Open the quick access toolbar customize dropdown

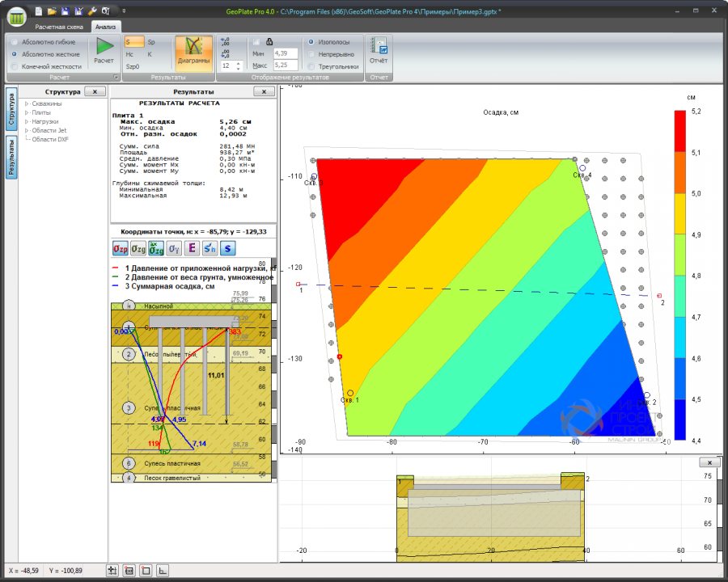click(x=124, y=11)
